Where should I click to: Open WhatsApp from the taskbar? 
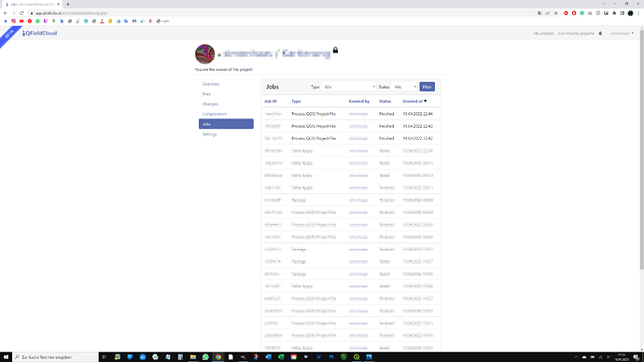coord(205,357)
